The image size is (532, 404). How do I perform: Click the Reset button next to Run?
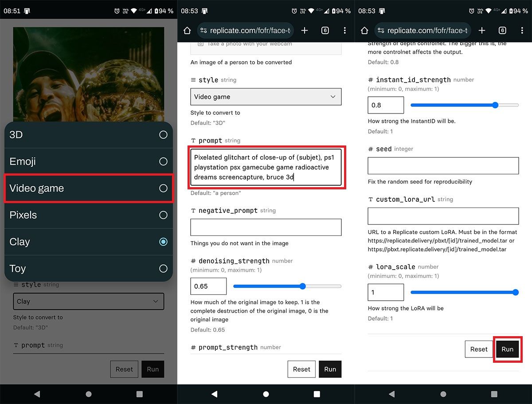pos(479,349)
